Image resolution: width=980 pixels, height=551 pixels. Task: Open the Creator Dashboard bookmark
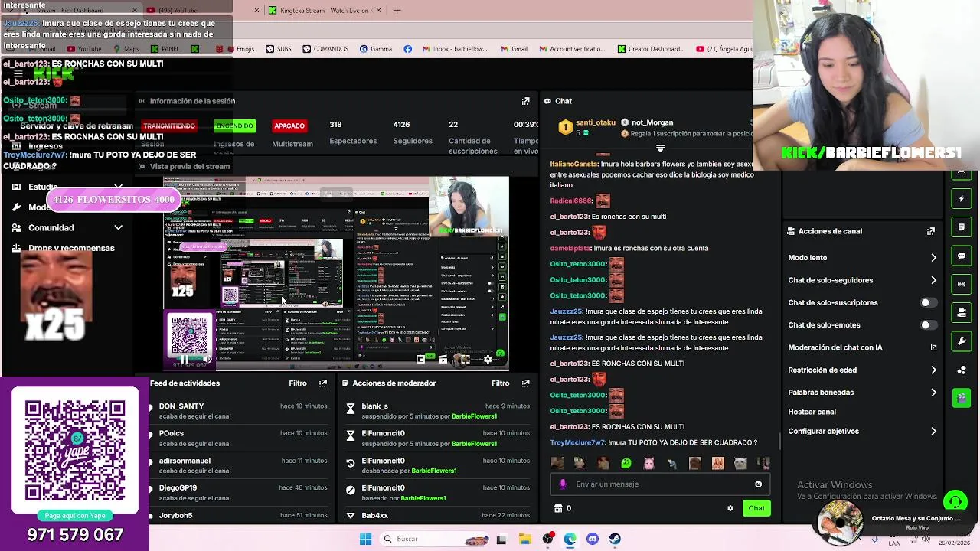pos(650,49)
